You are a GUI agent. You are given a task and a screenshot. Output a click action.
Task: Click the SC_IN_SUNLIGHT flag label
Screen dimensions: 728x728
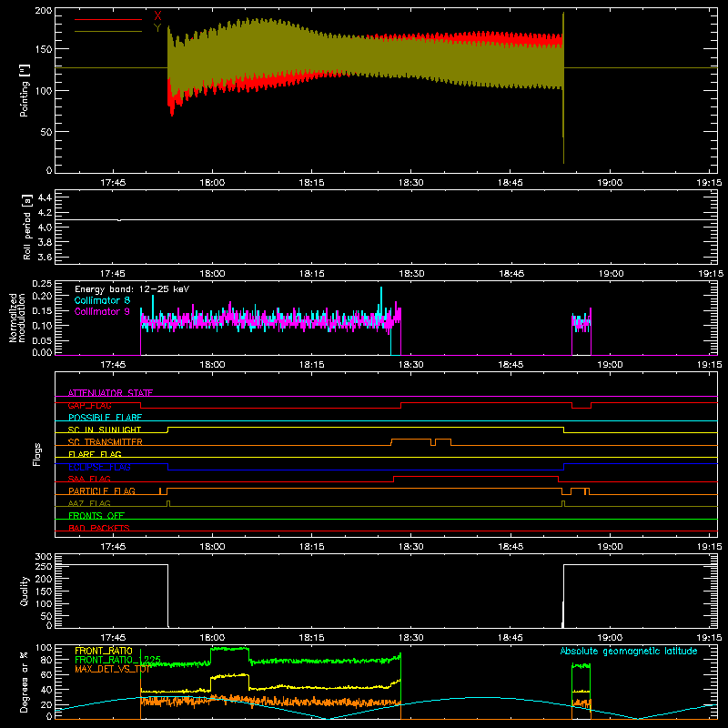click(x=105, y=430)
